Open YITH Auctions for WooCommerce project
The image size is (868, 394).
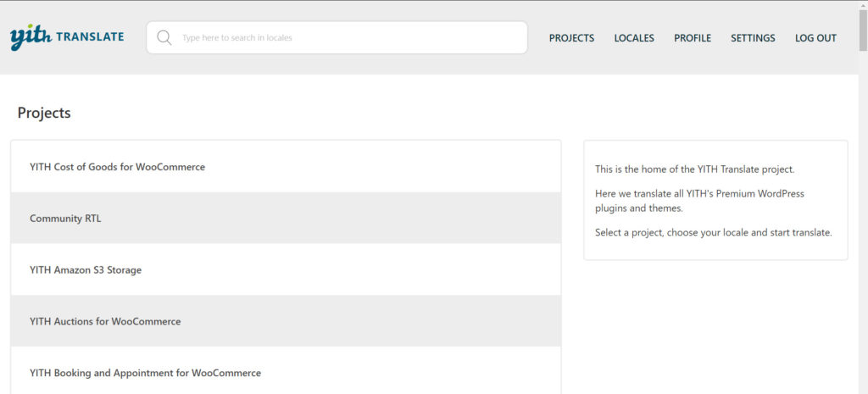(105, 321)
